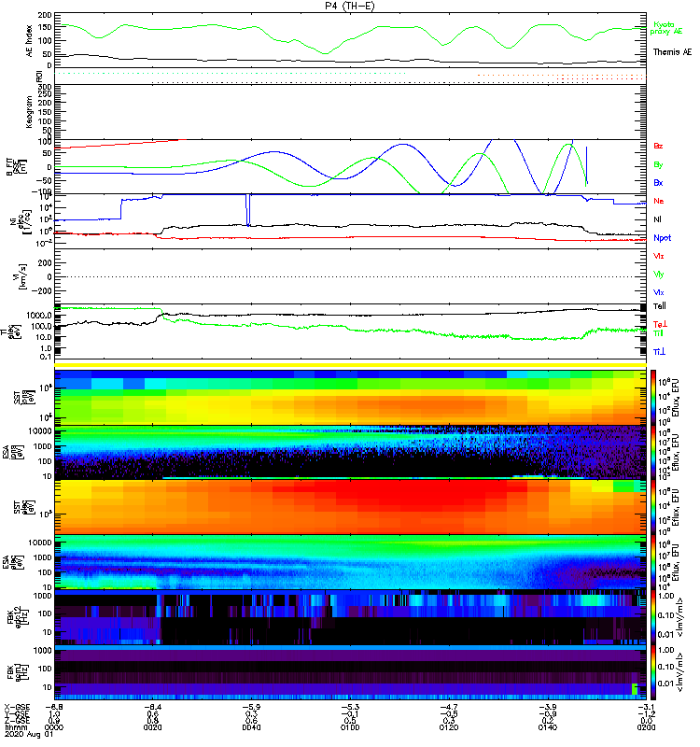Image resolution: width=700 pixels, height=747 pixels.
Task: Click the "Vi [km/s]" axis title
Action: point(21,275)
